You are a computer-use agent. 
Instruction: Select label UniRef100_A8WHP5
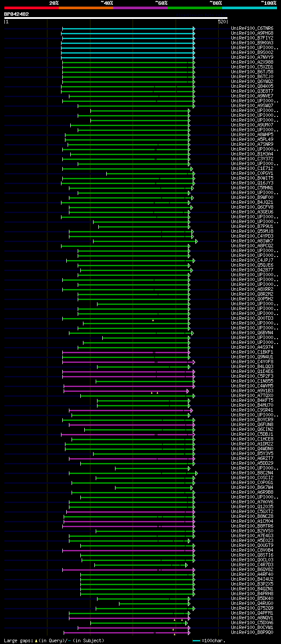pos(252,135)
